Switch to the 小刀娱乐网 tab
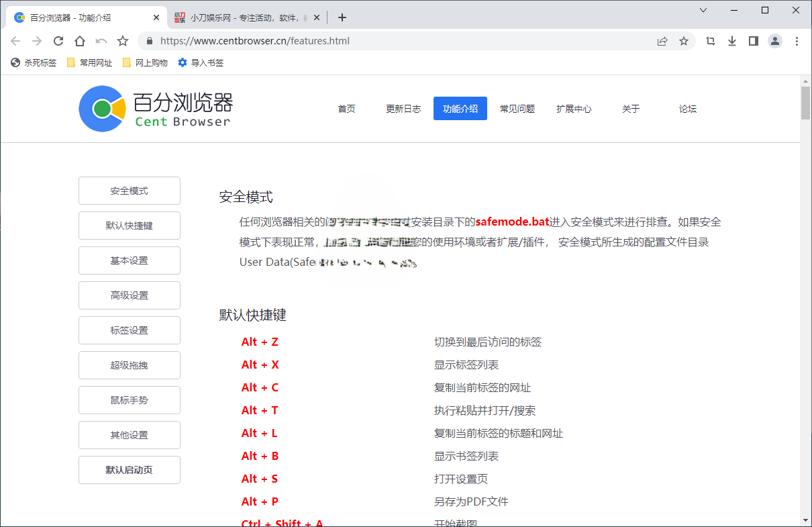The image size is (812, 527). click(x=246, y=17)
